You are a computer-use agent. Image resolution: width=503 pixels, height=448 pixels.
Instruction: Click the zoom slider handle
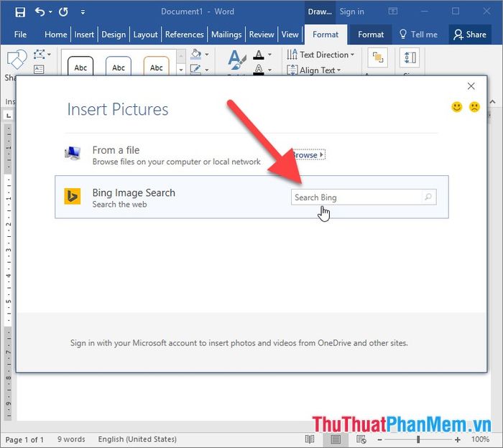coord(418,439)
